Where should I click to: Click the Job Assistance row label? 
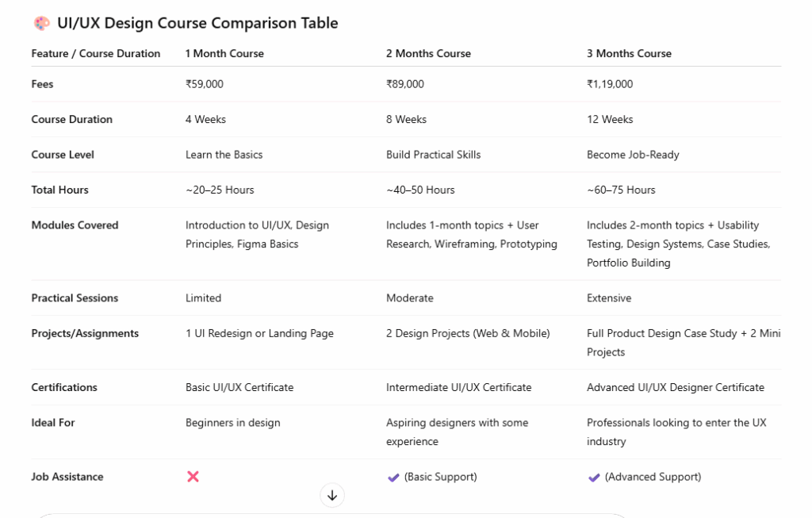point(67,478)
